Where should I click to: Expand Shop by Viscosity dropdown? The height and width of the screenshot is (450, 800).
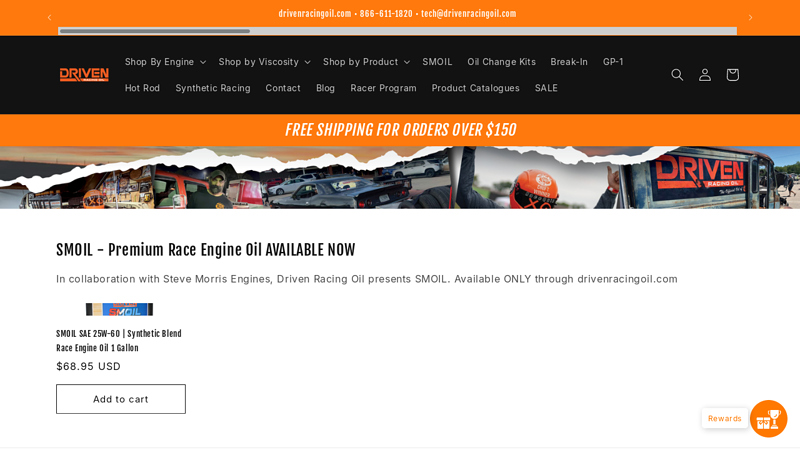[x=264, y=62]
